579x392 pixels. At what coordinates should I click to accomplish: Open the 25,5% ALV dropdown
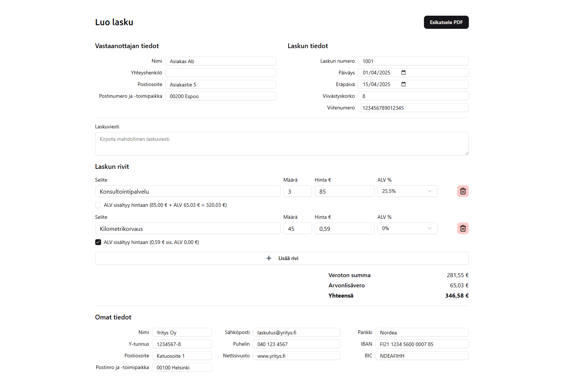(x=407, y=191)
